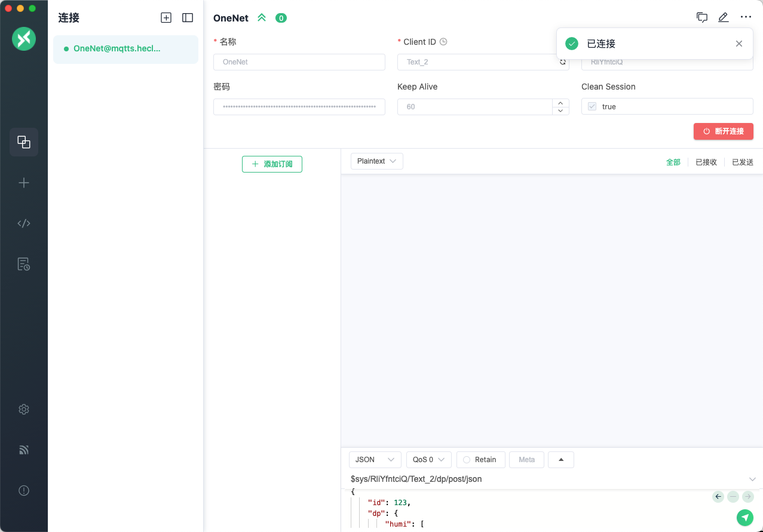Open the Plaintext format dropdown

coord(376,161)
